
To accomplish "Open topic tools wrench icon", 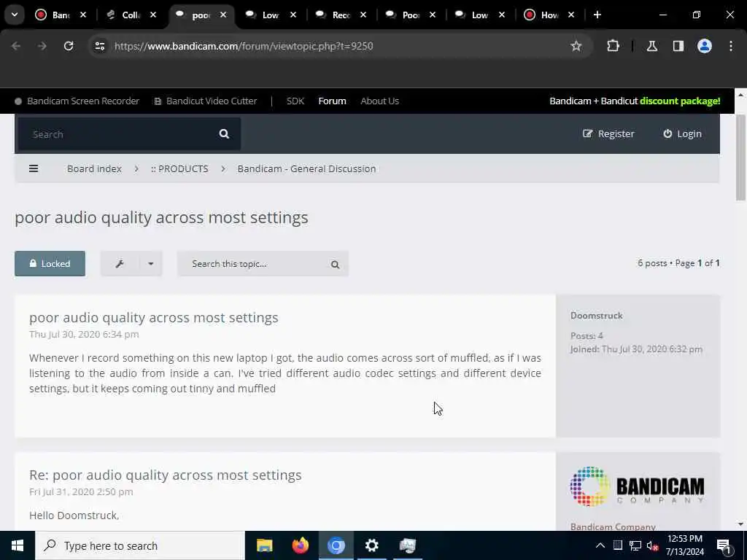I will pyautogui.click(x=120, y=264).
